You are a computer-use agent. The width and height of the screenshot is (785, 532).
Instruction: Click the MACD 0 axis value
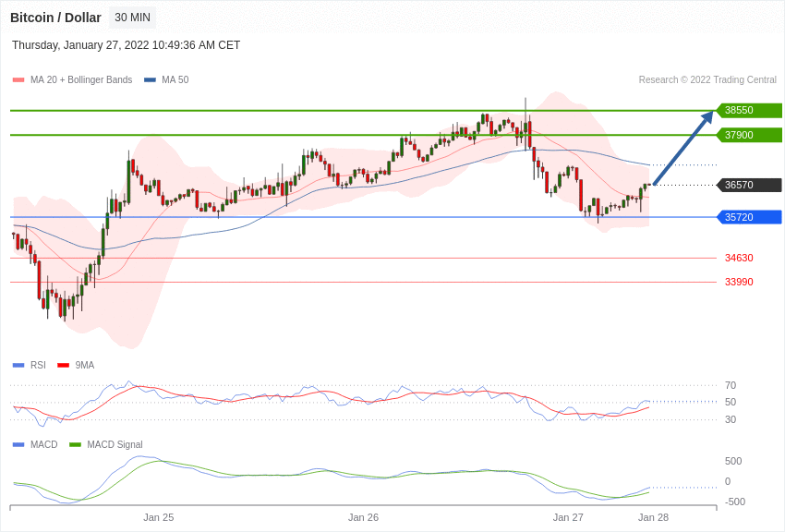click(x=728, y=481)
